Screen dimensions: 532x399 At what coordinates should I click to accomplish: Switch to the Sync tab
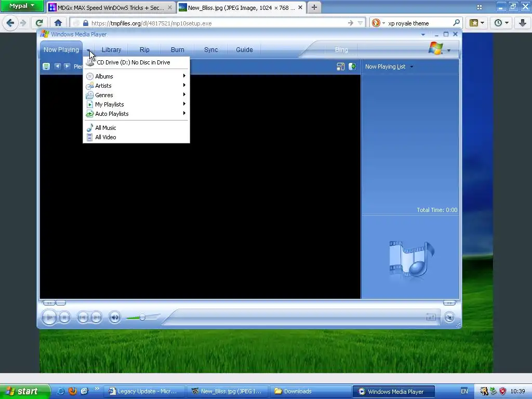click(x=211, y=49)
